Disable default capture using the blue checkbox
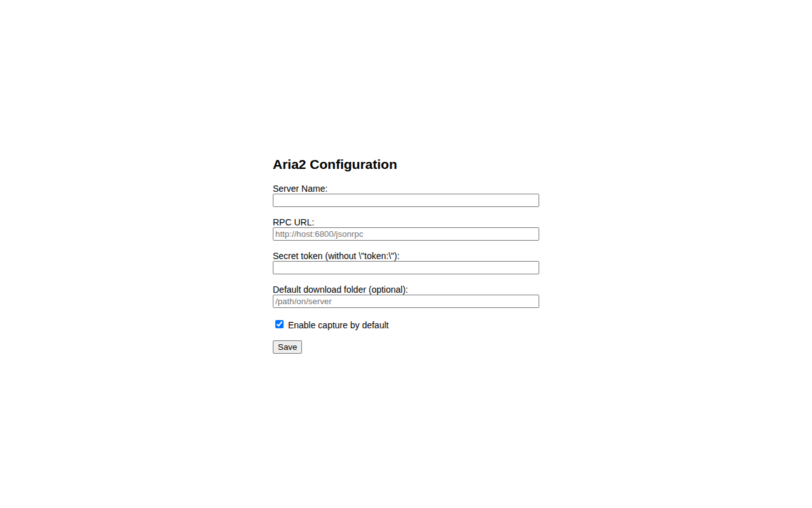 (x=279, y=324)
